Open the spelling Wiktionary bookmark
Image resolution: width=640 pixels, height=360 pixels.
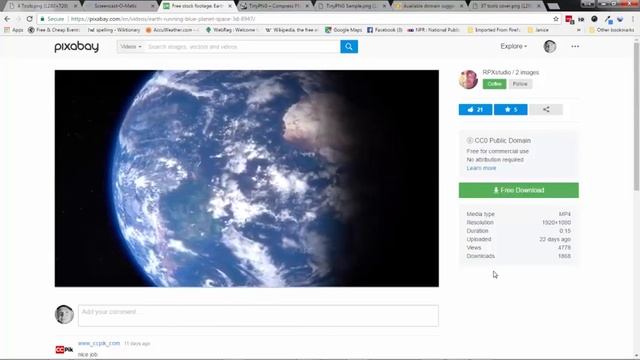(x=114, y=30)
